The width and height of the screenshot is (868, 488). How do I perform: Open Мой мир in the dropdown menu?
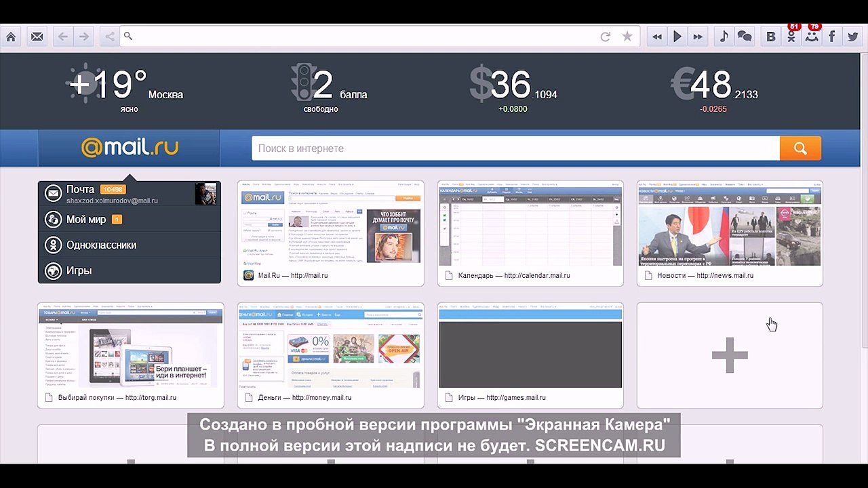coord(130,220)
